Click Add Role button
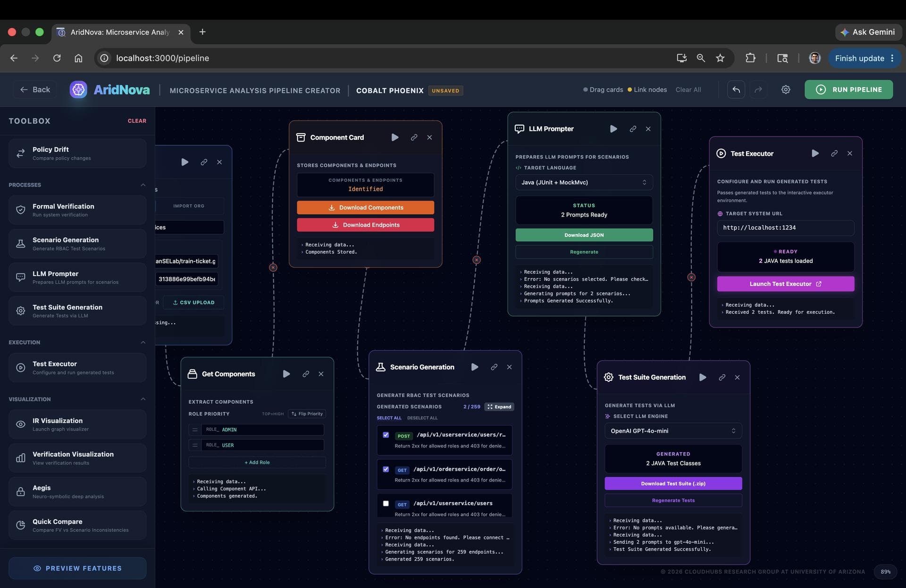Viewport: 906px width, 588px height. 257,462
